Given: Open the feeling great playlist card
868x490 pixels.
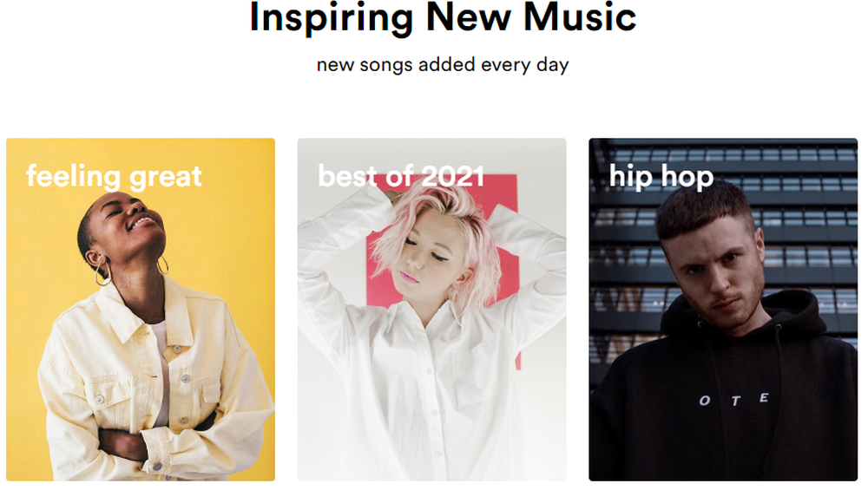Looking at the screenshot, I should pyautogui.click(x=141, y=310).
